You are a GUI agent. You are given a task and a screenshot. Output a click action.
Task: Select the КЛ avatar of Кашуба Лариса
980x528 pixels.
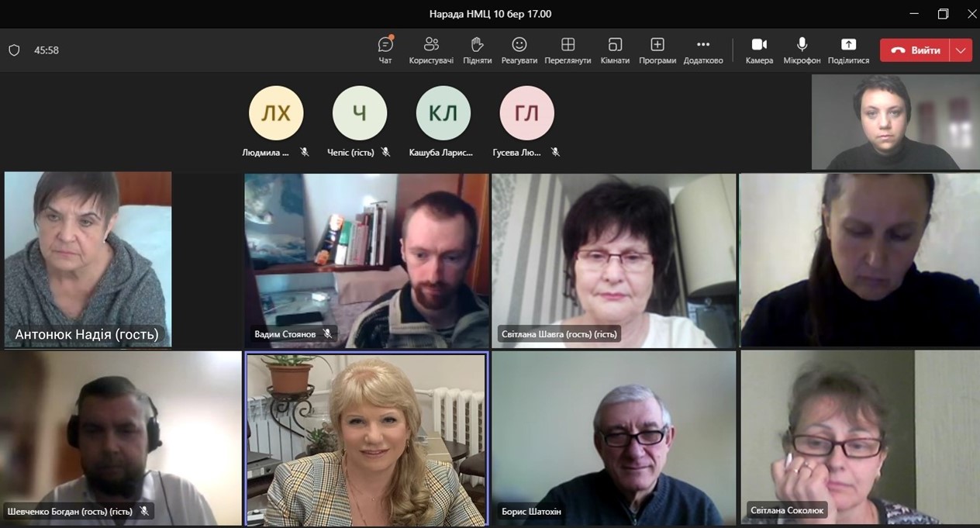[x=443, y=113]
